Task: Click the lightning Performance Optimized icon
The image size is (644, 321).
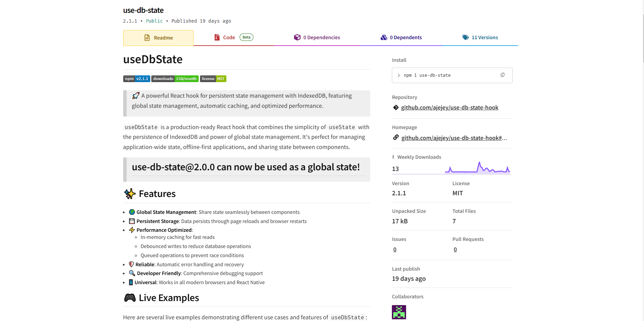Action: click(x=132, y=230)
